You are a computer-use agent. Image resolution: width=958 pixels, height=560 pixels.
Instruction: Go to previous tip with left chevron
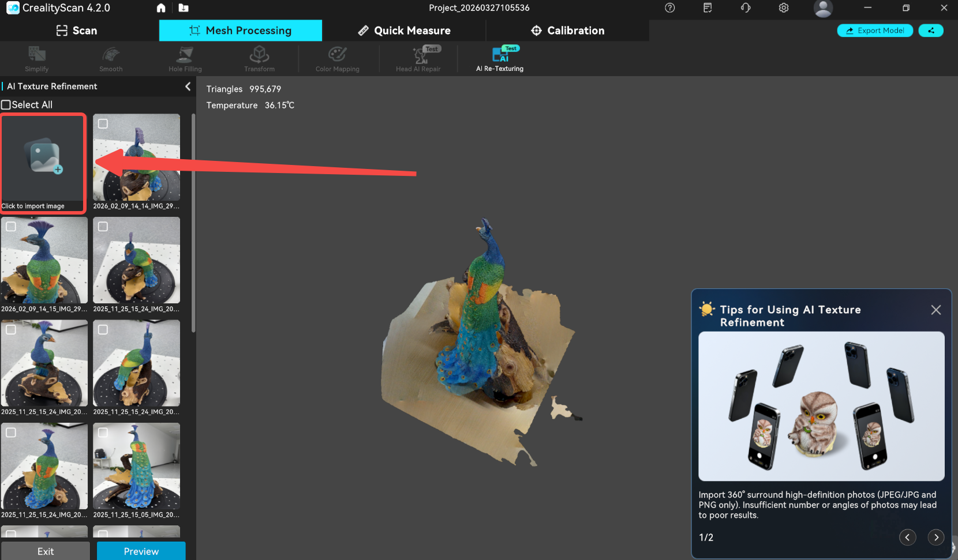pos(907,538)
